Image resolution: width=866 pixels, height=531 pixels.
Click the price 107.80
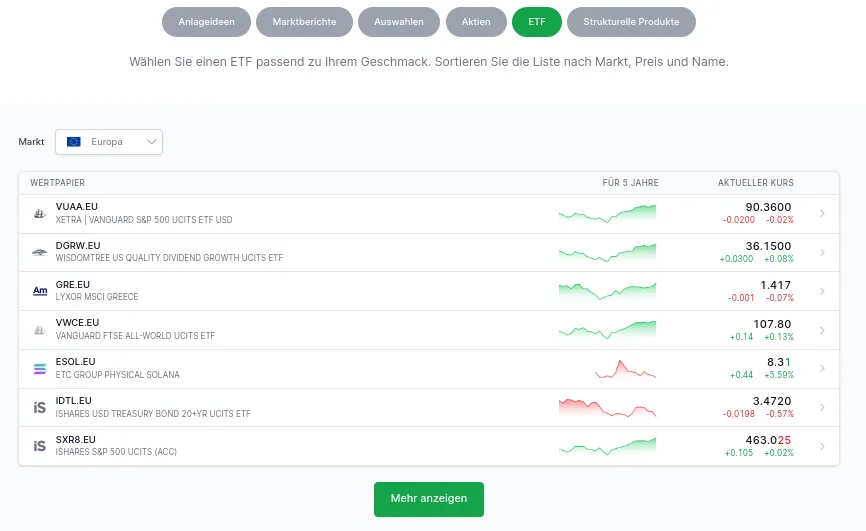coord(772,324)
